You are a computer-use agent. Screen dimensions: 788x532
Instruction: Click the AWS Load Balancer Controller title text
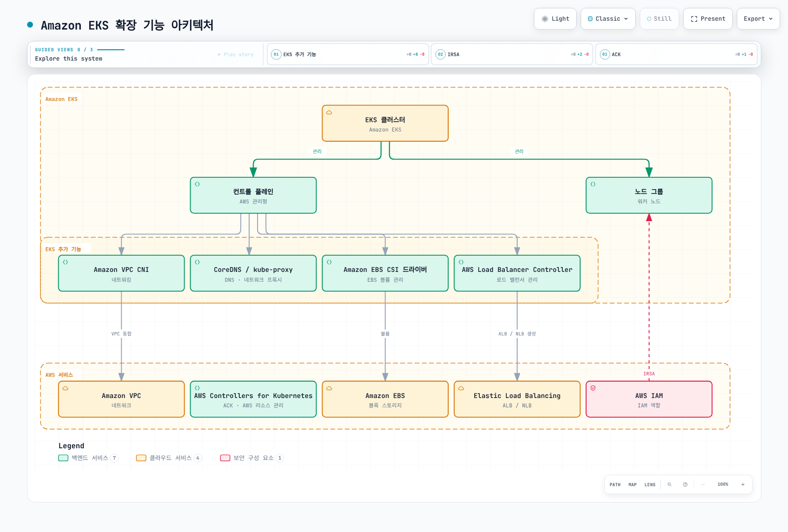[517, 269]
